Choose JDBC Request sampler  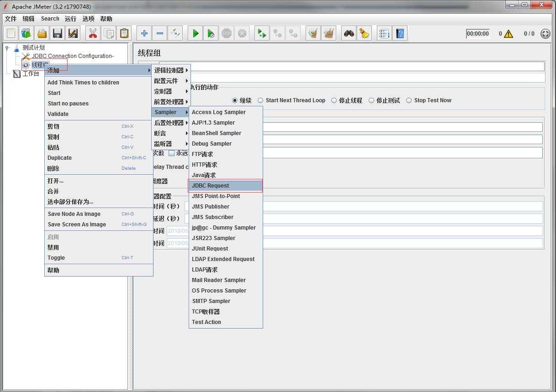pyautogui.click(x=226, y=186)
